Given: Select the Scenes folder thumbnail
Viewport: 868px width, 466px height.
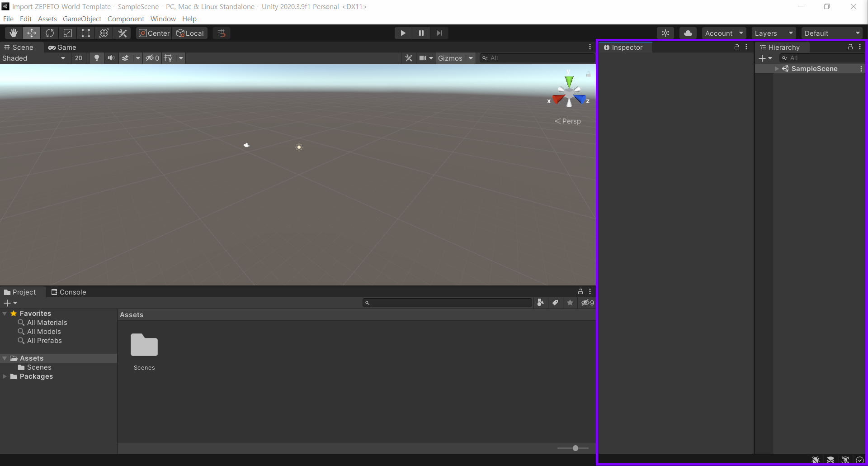Looking at the screenshot, I should coord(144,345).
